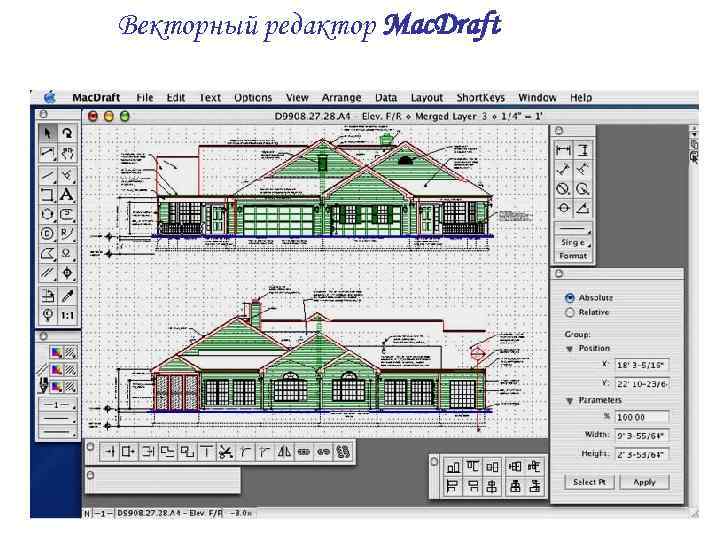Click the Select Pt button
The width and height of the screenshot is (720, 540).
(589, 482)
